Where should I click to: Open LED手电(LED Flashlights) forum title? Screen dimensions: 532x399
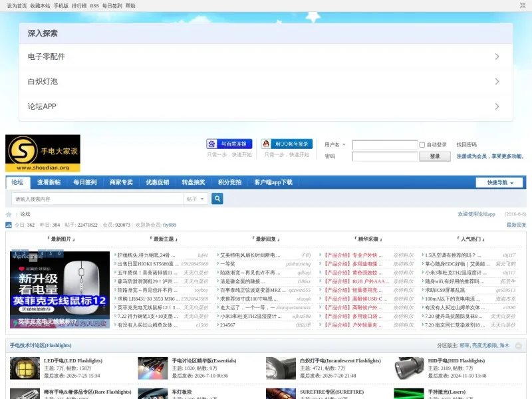click(73, 360)
